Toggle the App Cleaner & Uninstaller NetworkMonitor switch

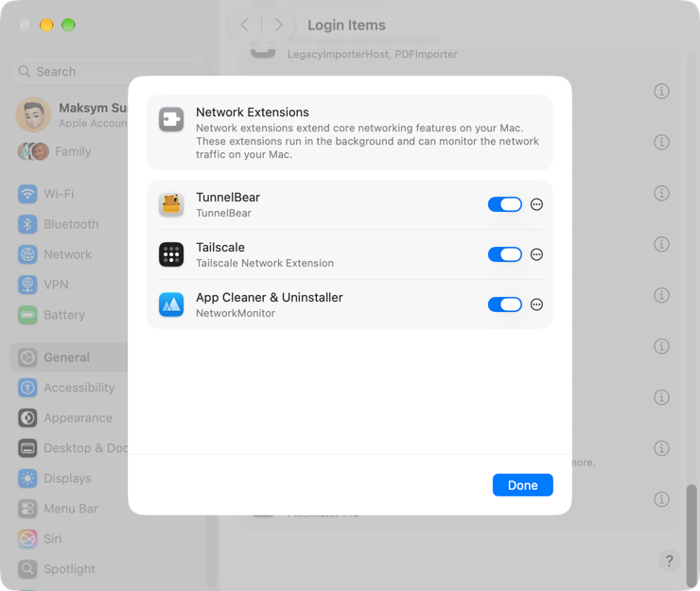click(x=504, y=304)
